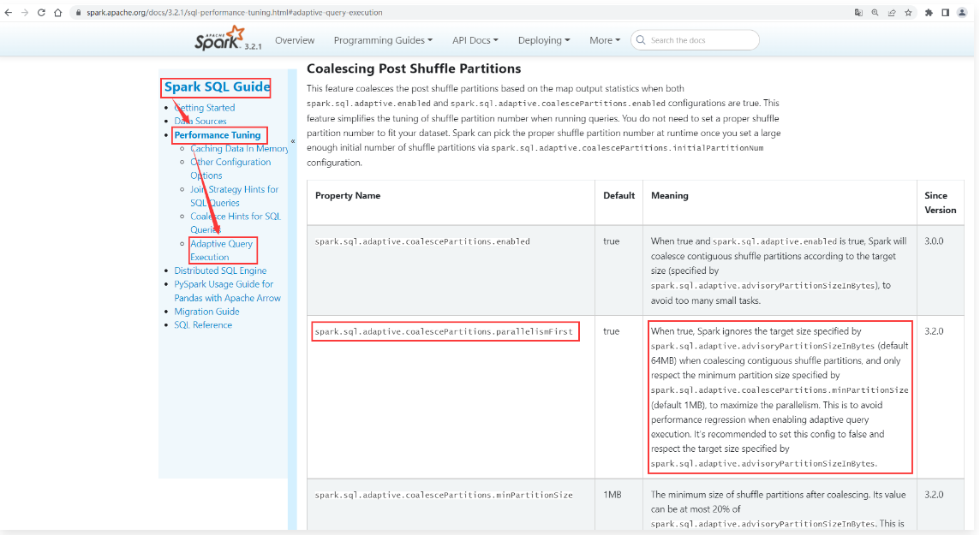
Task: Bookmark this page with star icon
Action: 908,13
